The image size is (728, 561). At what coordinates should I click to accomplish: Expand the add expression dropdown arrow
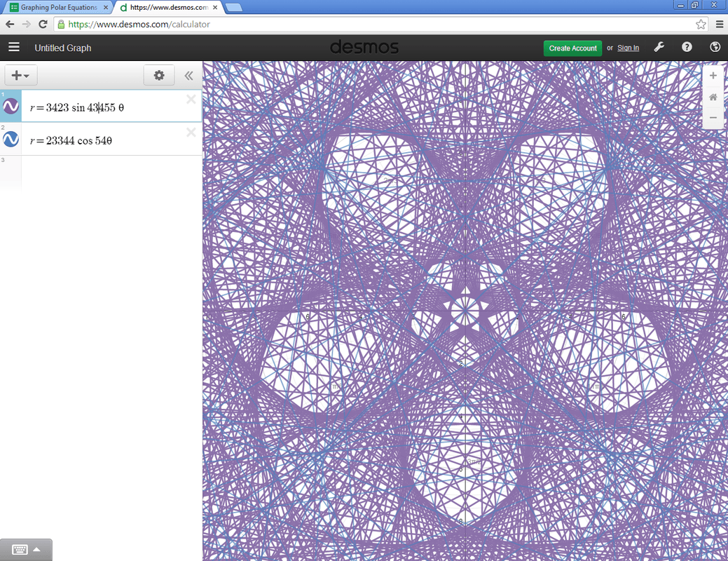[x=27, y=75]
